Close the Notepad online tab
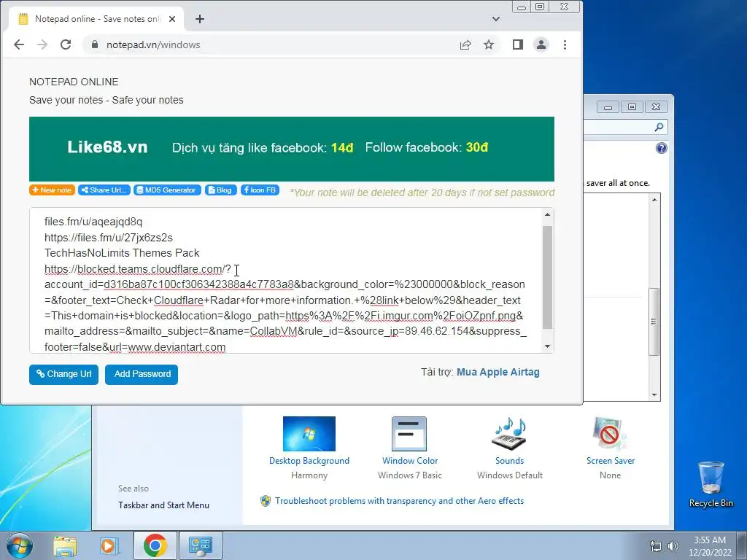Image resolution: width=747 pixels, height=560 pixels. 172,19
